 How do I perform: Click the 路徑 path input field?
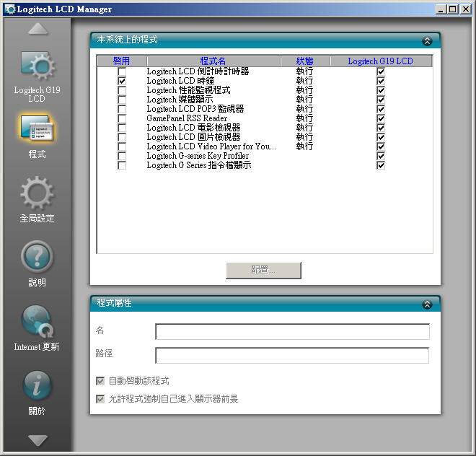pos(292,355)
